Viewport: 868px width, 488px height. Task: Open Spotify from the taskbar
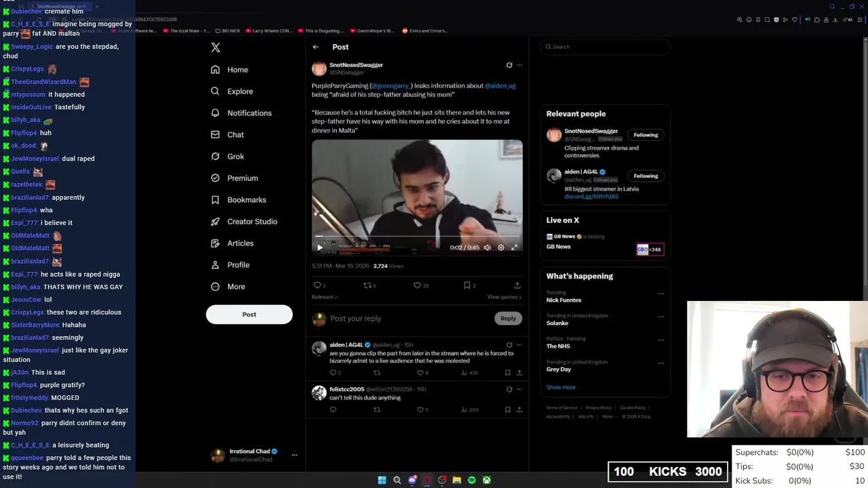(472, 480)
